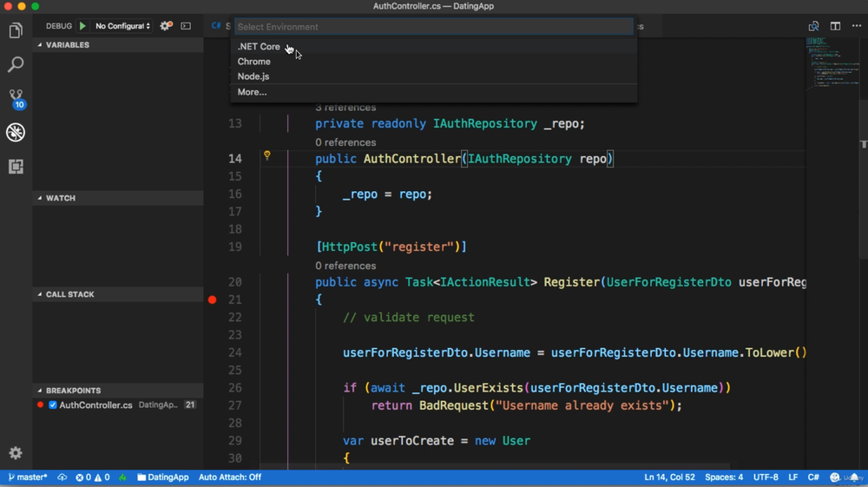The image size is (868, 487).
Task: Click the horizontal scrollbar at editor bottom
Action: point(495,466)
